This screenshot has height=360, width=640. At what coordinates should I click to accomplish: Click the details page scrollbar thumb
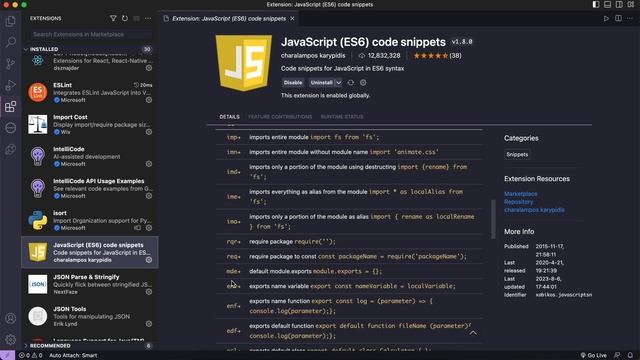[493, 219]
